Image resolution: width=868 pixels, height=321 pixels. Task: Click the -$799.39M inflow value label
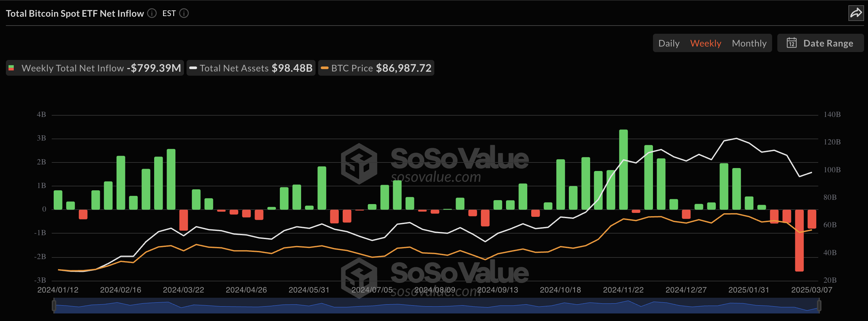154,68
